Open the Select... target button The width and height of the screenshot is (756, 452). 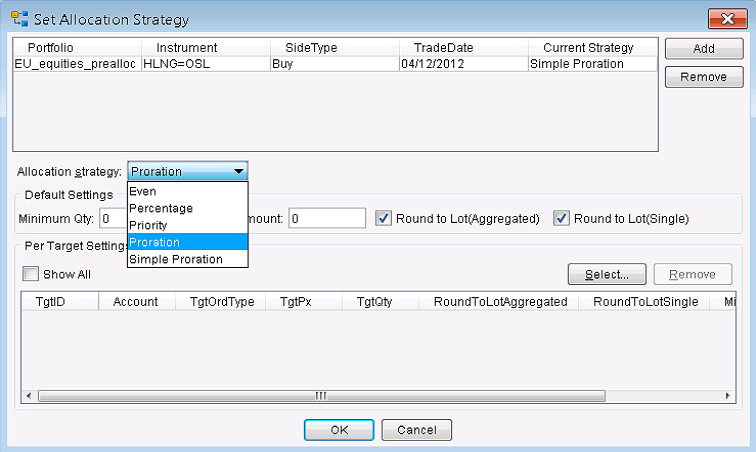tap(605, 274)
